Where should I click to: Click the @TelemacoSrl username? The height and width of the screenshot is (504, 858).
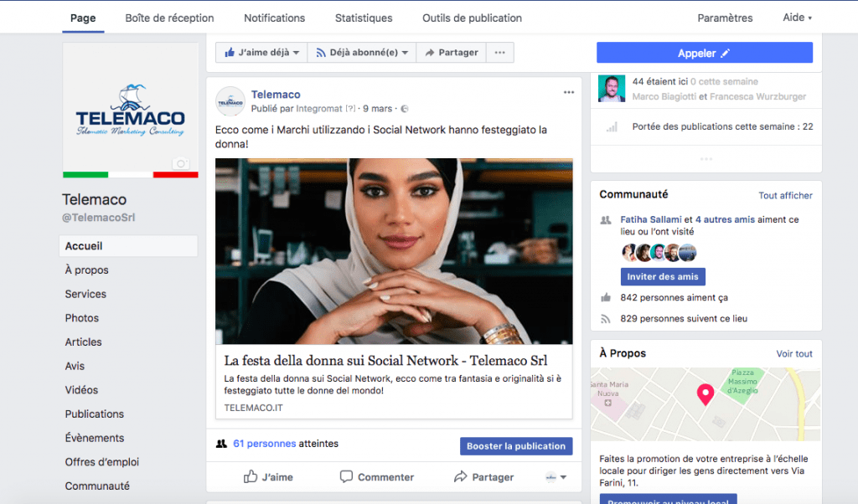tap(99, 218)
